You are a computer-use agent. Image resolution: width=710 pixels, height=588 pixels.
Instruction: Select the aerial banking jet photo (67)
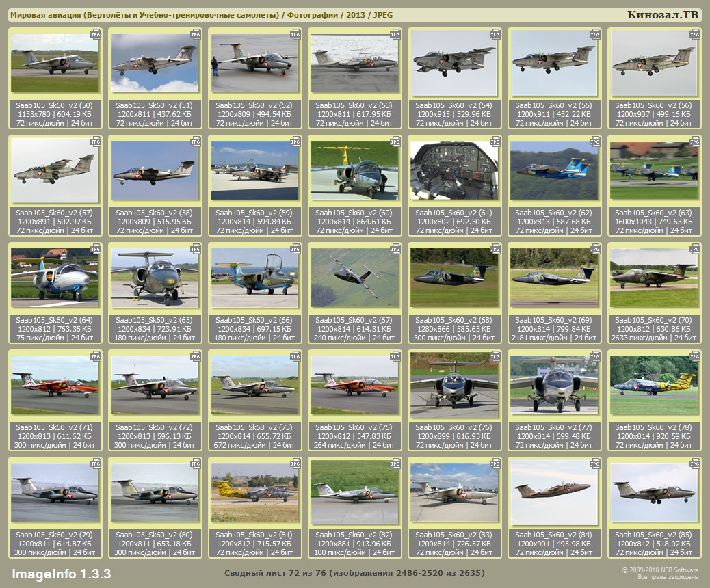pos(354,278)
